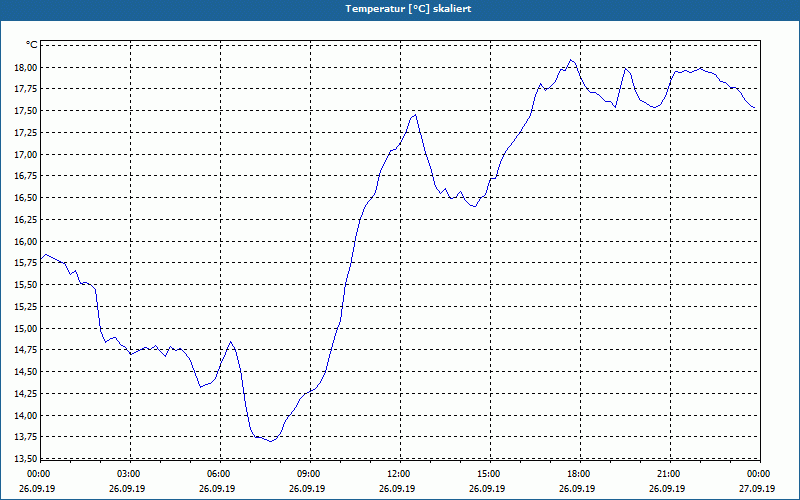
Task: Select the 18:00 time label
Action: coord(577,474)
